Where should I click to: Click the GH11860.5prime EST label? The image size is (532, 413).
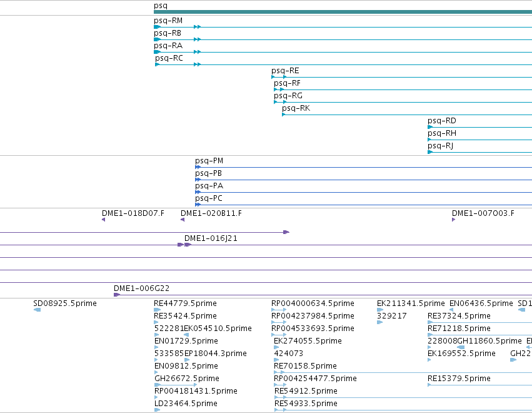click(489, 341)
